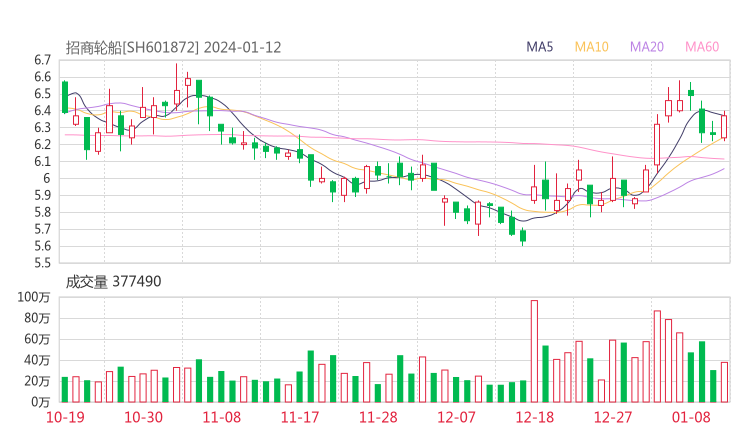Click the 12-18 date label
This screenshot has width=740, height=440.
pyautogui.click(x=534, y=417)
